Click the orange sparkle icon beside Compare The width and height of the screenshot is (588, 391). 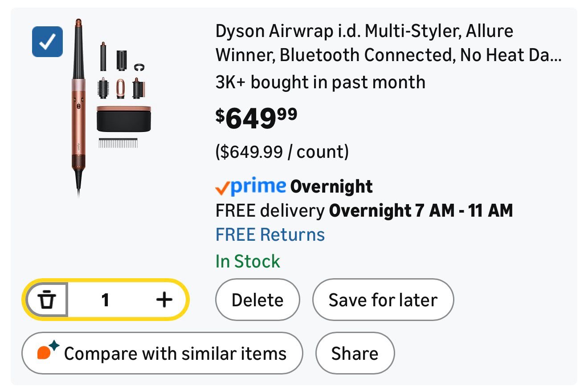click(48, 351)
